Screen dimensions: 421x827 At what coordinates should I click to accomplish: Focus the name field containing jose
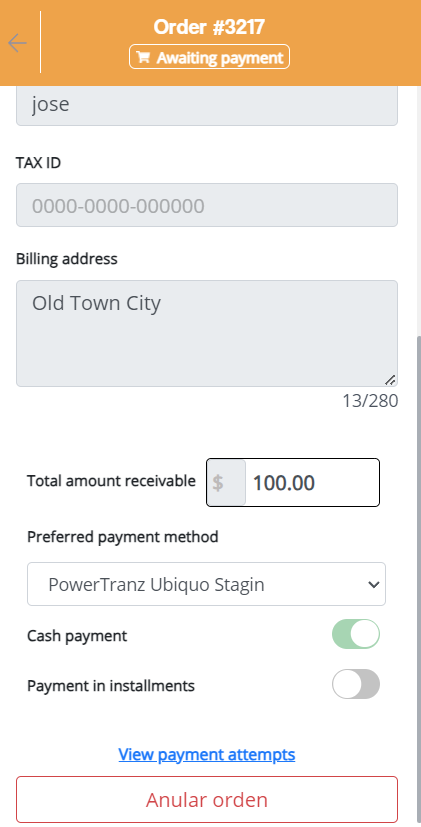[207, 105]
